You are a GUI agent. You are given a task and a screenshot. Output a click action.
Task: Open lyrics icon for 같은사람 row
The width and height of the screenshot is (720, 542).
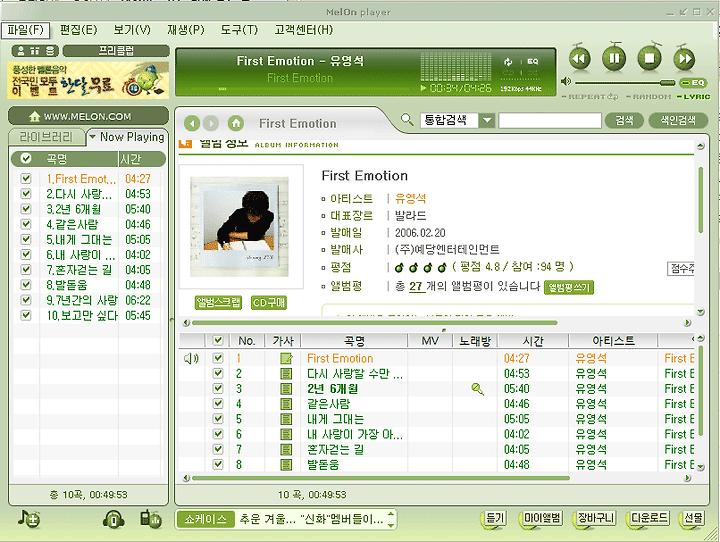[x=286, y=404]
